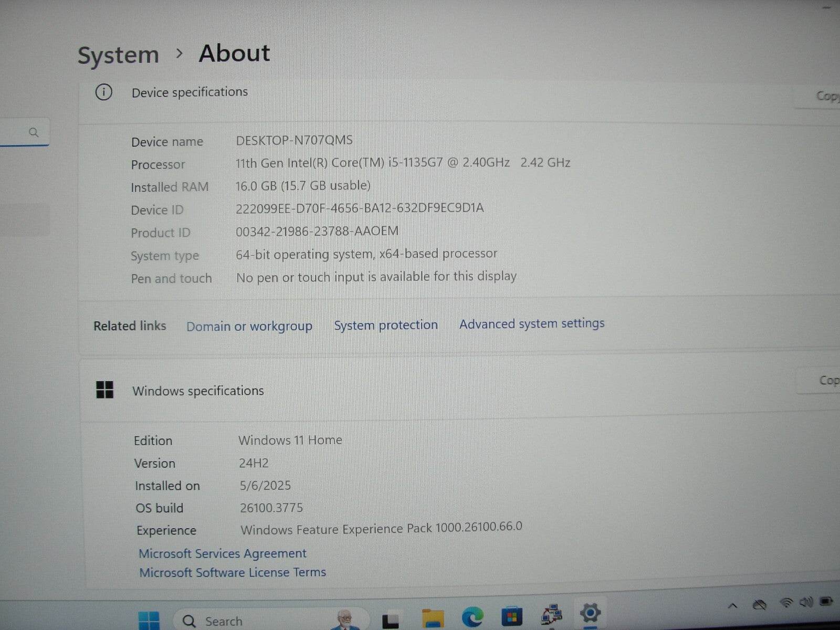Click the System breadcrumb in page title
The height and width of the screenshot is (630, 840).
pos(118,54)
